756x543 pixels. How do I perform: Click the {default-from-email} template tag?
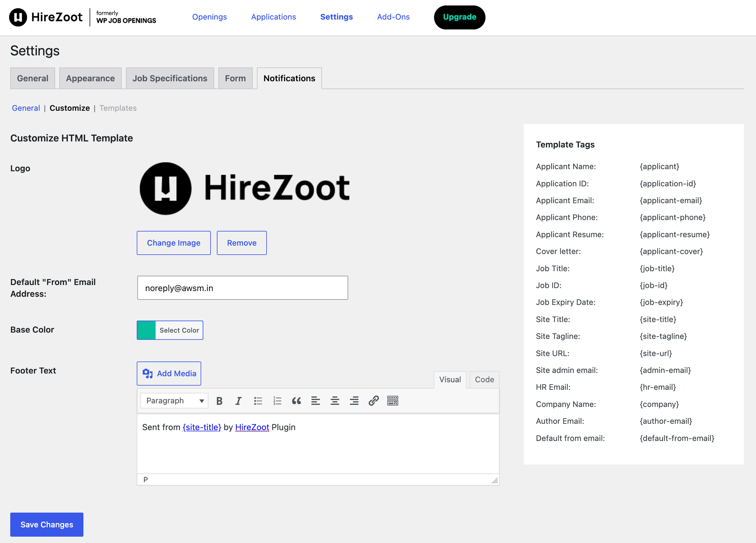pos(677,438)
